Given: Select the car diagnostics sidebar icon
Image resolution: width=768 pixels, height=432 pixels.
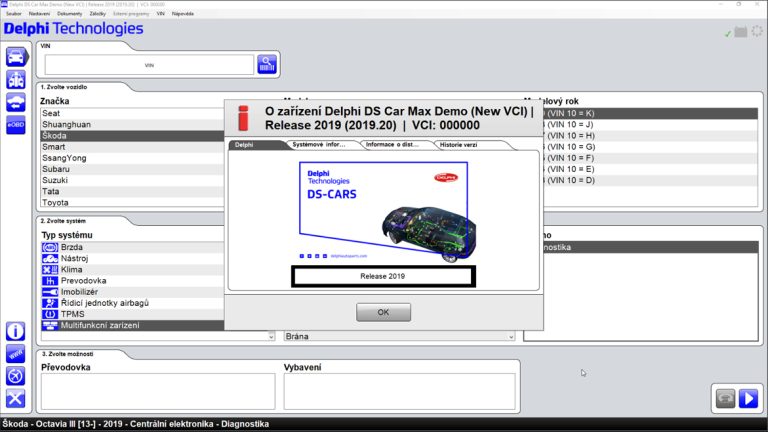Looking at the screenshot, I should point(16,56).
